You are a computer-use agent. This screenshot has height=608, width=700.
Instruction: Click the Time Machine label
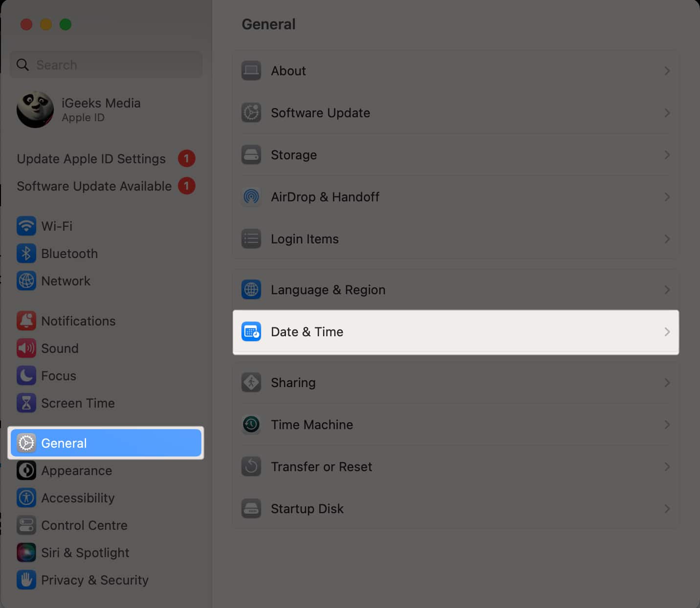click(x=312, y=425)
